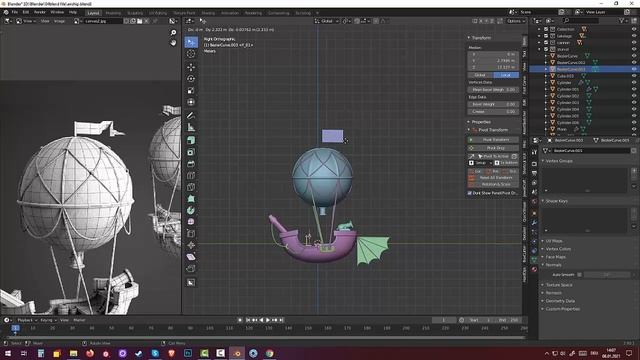
Task: Open Steam from the taskbar
Action: tap(139, 353)
